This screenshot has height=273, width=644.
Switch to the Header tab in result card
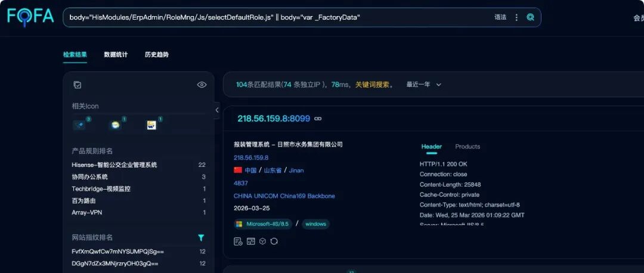[432, 147]
